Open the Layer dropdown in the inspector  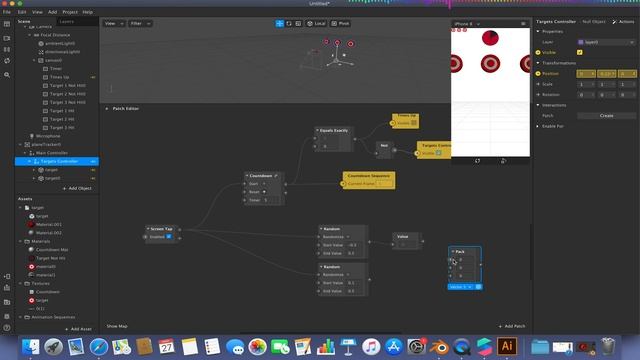click(x=606, y=42)
